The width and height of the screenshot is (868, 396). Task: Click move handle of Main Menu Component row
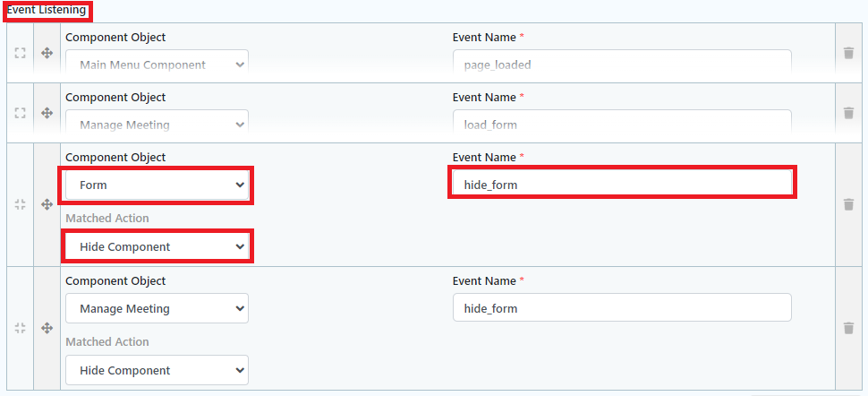[47, 53]
